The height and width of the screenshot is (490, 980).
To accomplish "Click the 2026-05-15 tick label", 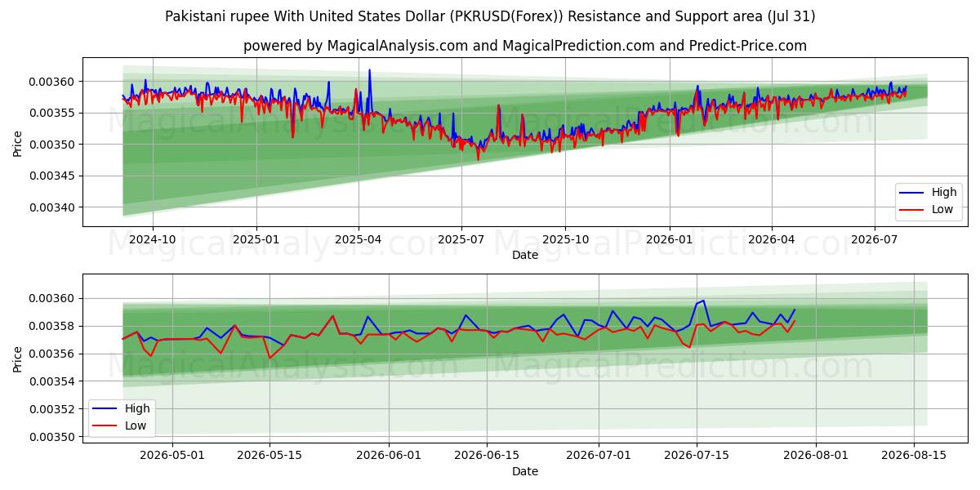I will click(270, 456).
